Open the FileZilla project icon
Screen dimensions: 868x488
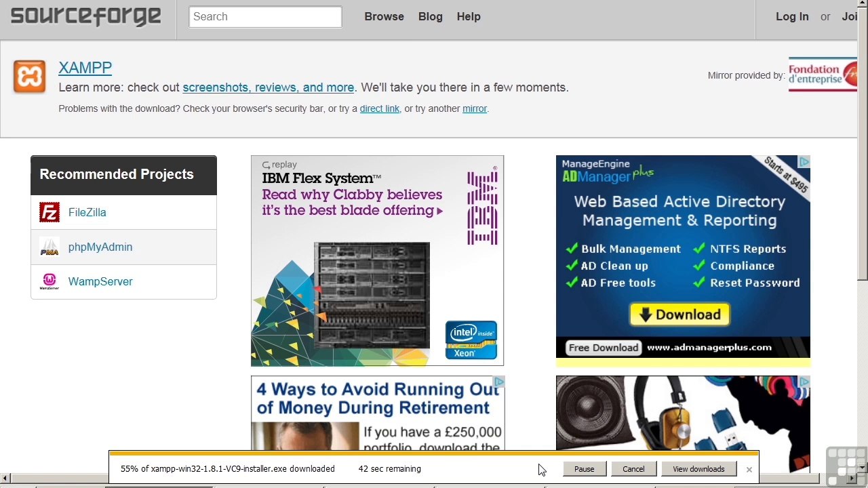[50, 212]
